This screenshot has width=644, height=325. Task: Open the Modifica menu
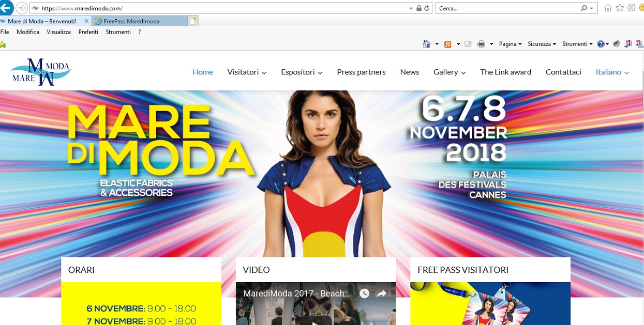click(28, 32)
